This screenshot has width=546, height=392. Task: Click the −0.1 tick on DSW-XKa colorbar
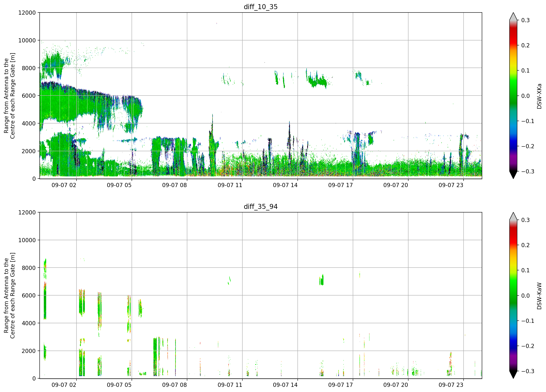[528, 121]
